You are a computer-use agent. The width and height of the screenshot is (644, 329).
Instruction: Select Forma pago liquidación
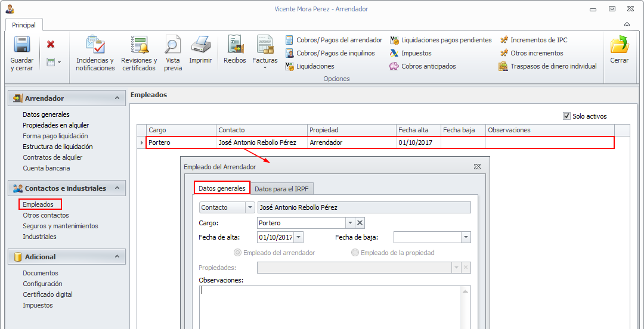(55, 136)
